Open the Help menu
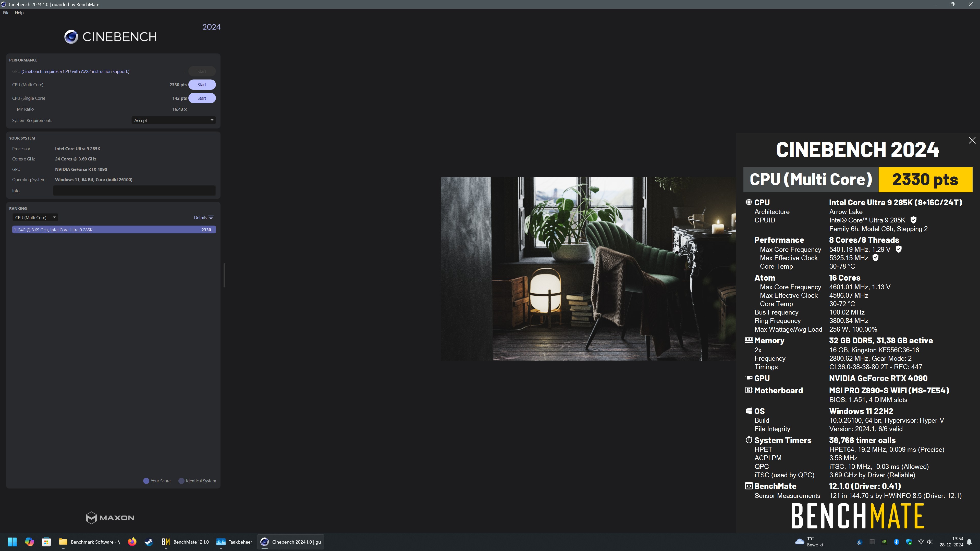Viewport: 980px width, 551px height. pos(19,12)
